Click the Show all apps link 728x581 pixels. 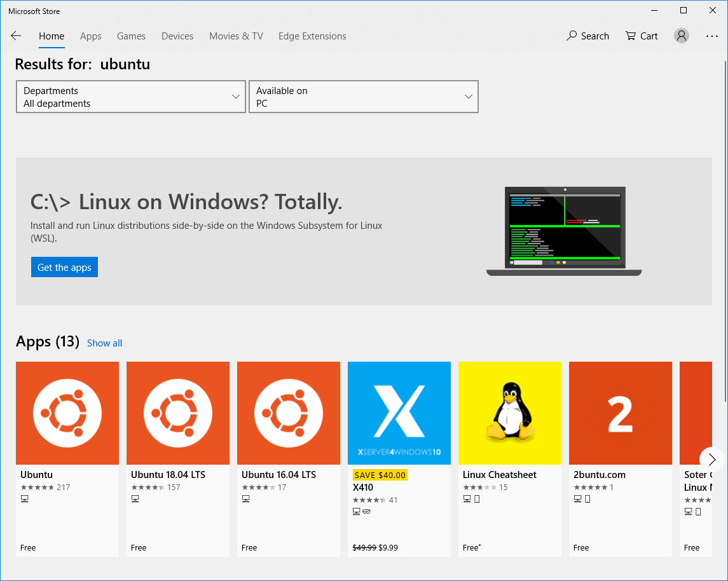(104, 343)
